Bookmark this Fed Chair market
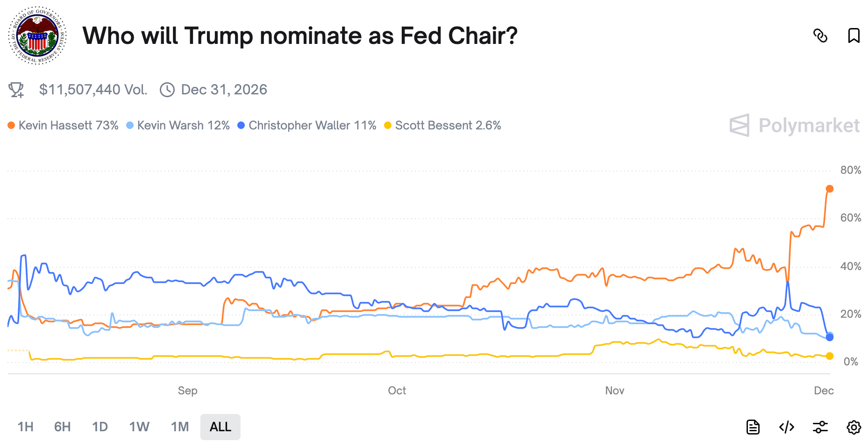This screenshot has height=442, width=868. [854, 36]
